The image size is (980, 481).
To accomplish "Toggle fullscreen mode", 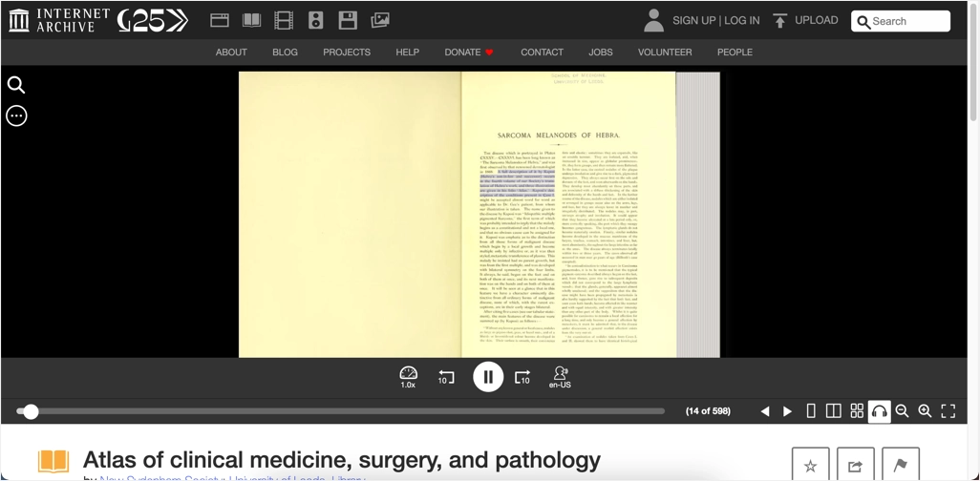I will point(948,411).
